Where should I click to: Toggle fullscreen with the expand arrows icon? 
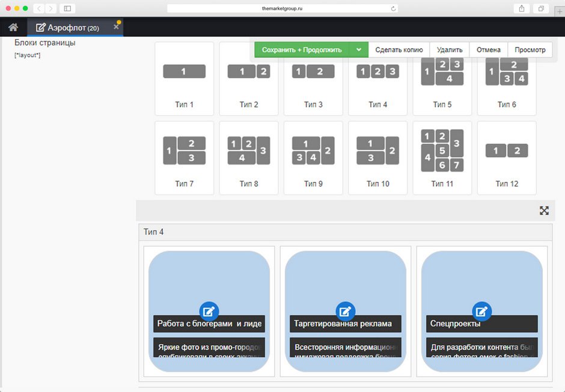pos(544,211)
